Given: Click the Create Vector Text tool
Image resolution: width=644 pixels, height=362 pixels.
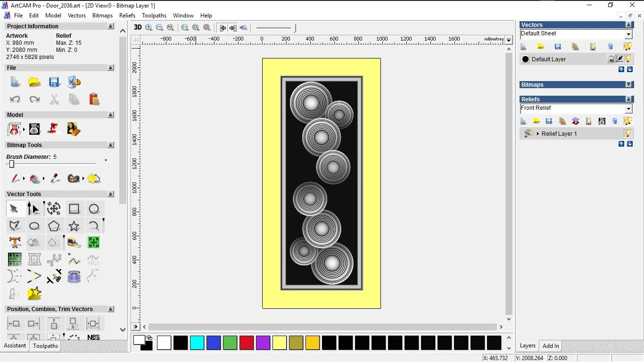Looking at the screenshot, I should (x=15, y=243).
